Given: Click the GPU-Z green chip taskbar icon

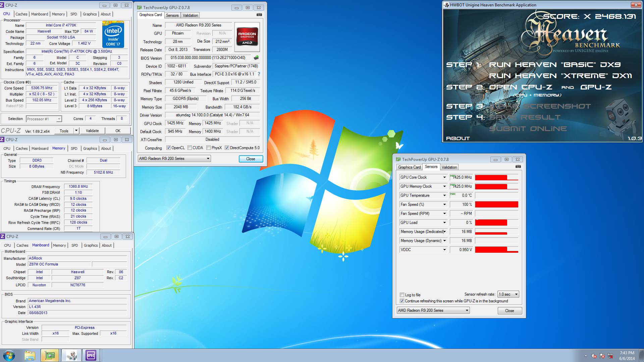Looking at the screenshot, I should tap(50, 355).
